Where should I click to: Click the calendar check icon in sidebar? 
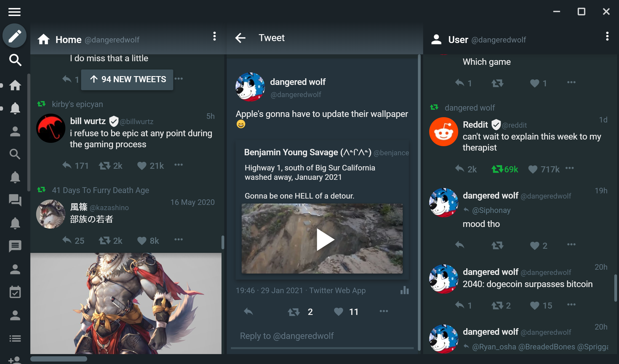(x=15, y=292)
